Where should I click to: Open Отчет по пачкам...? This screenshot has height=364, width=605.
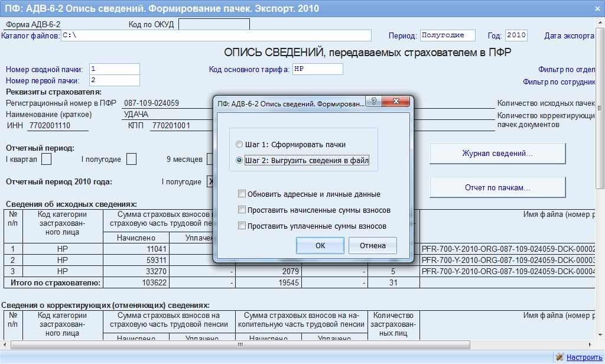[497, 187]
